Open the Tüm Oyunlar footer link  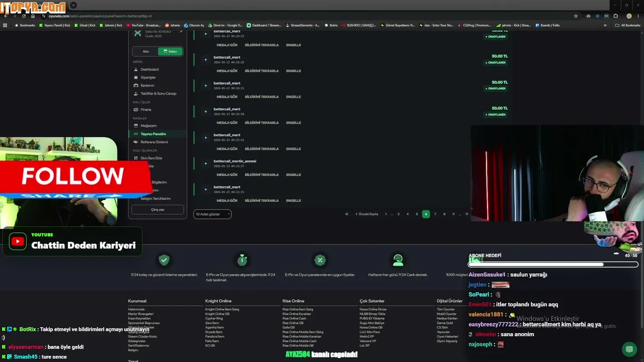pos(446,310)
